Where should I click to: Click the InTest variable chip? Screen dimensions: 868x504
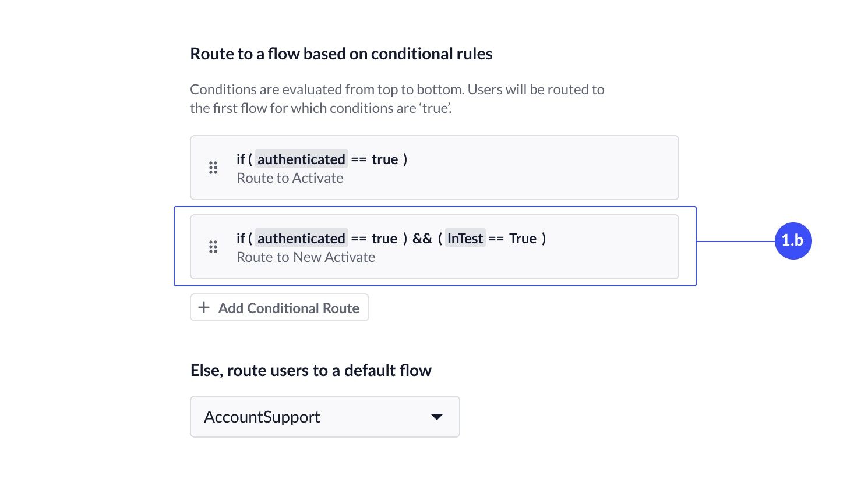465,239
